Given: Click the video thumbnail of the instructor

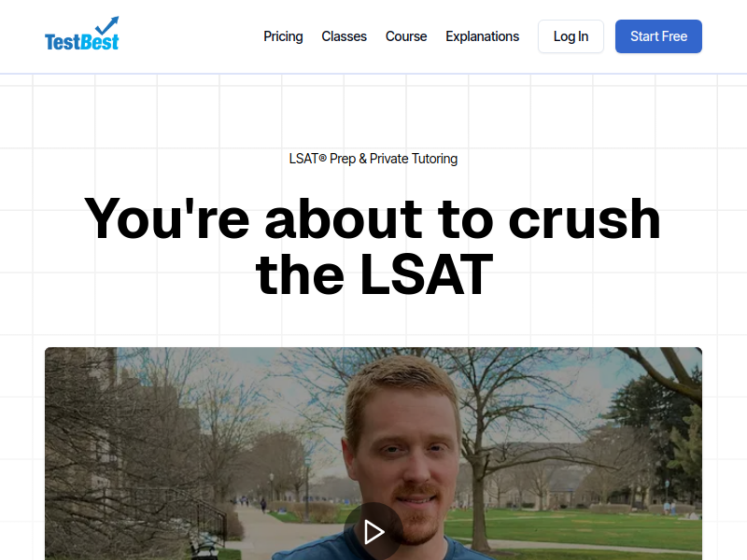Looking at the screenshot, I should coord(373,454).
